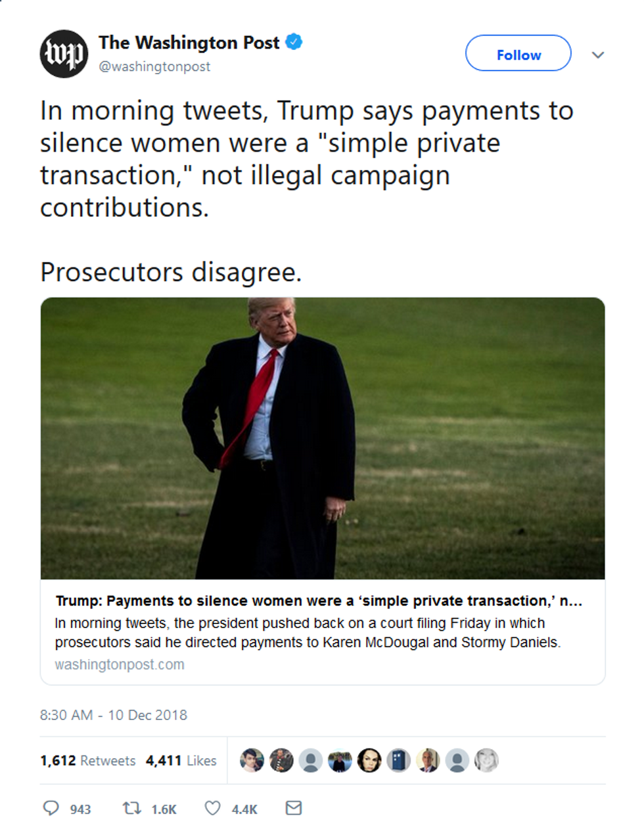This screenshot has width=644, height=833.
Task: Click the Doctor Who themed liker avatar
Action: click(399, 760)
